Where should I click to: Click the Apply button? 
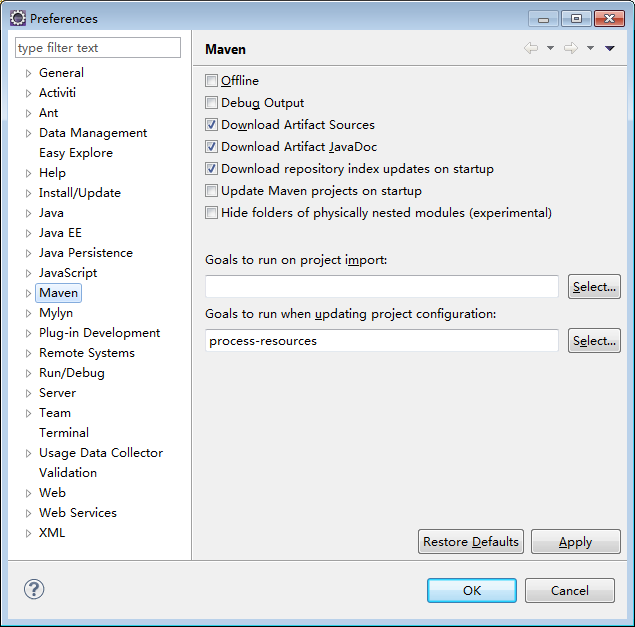point(575,542)
